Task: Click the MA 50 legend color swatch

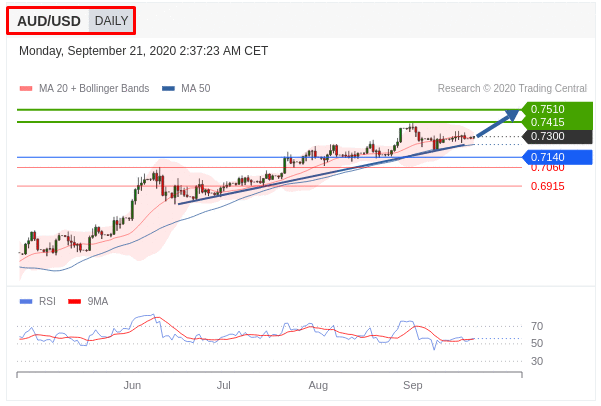Action: 168,89
